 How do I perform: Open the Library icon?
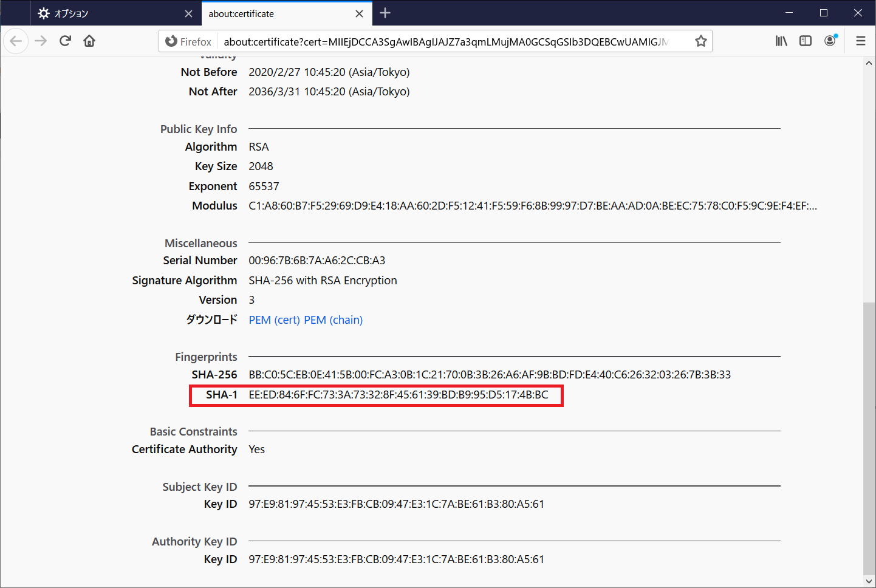coord(781,41)
